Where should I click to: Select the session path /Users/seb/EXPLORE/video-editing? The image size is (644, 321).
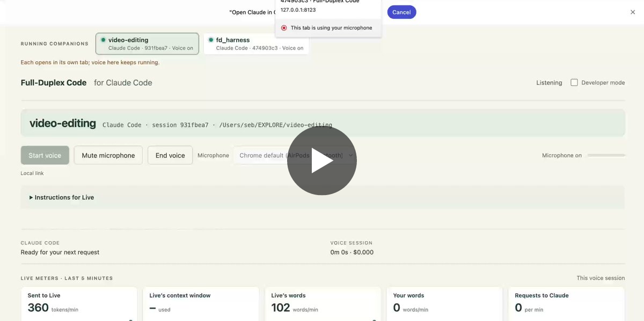[276, 125]
